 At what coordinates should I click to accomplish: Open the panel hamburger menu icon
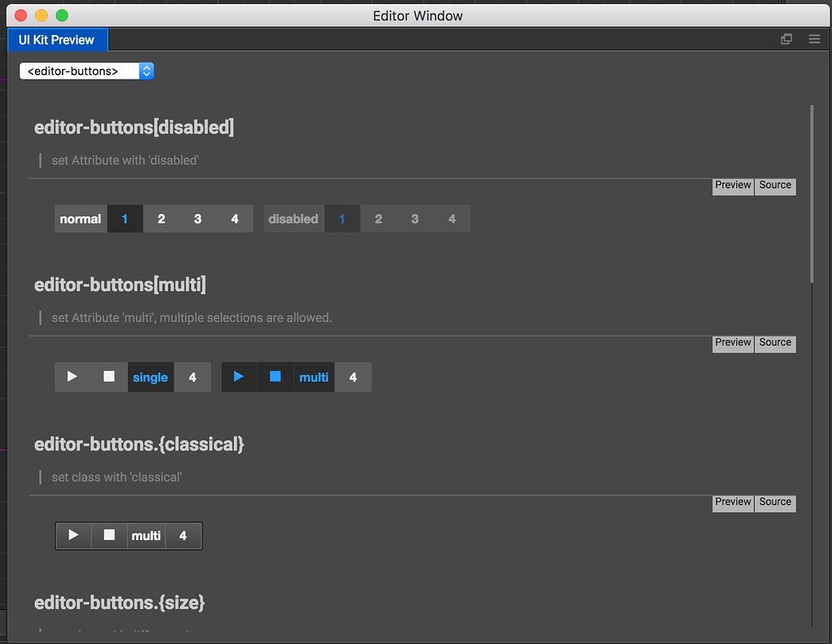tap(814, 39)
